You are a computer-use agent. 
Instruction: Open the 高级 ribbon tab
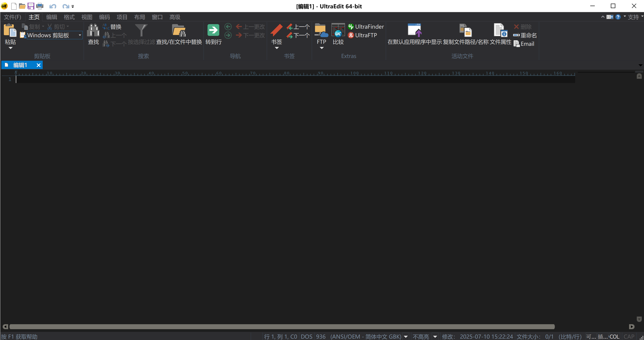tap(175, 17)
